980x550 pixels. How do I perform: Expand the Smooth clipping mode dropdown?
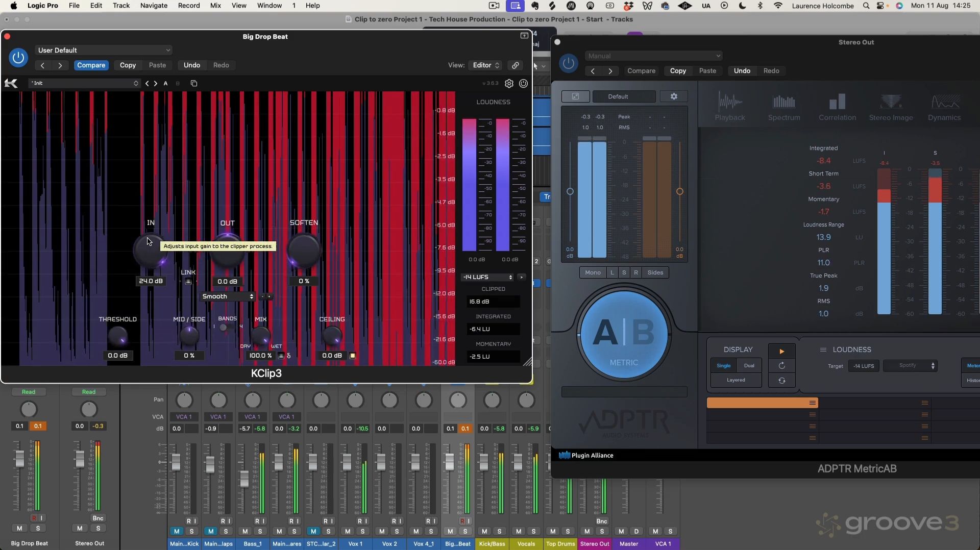click(228, 296)
